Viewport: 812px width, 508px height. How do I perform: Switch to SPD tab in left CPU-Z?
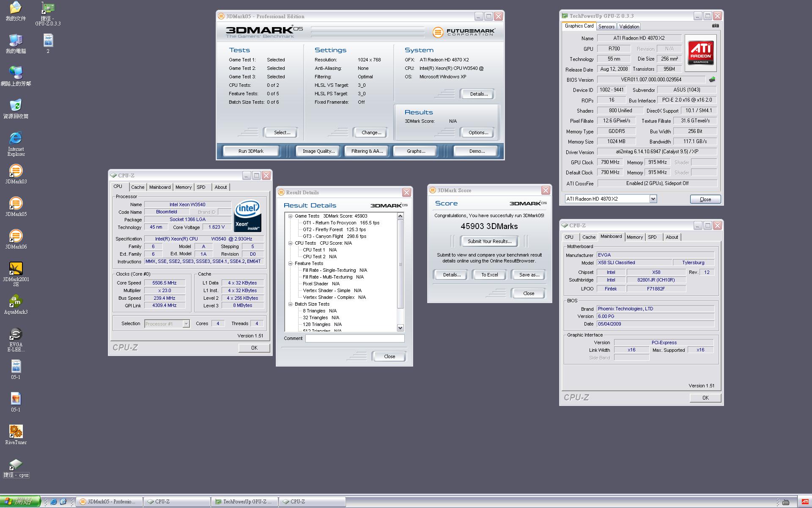coord(201,187)
